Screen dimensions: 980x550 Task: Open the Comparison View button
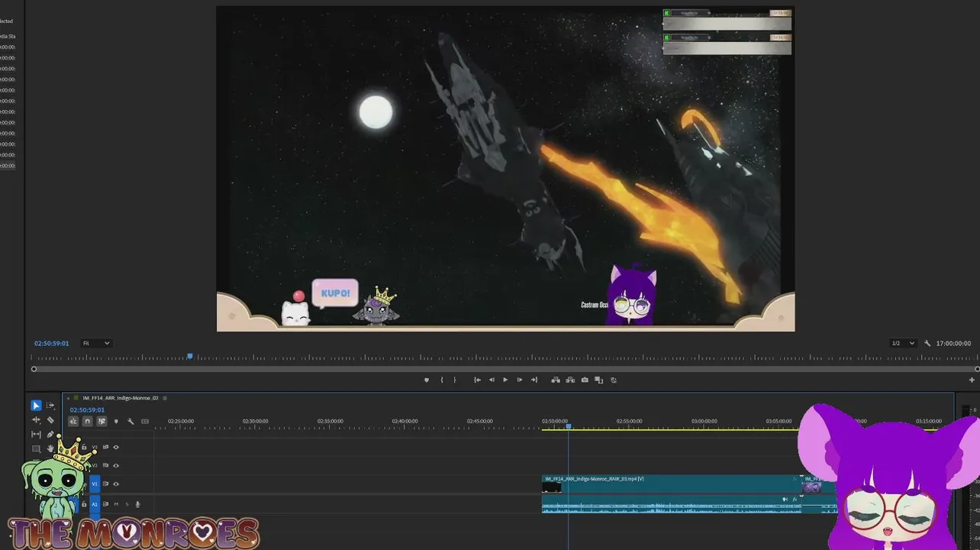[x=599, y=380]
